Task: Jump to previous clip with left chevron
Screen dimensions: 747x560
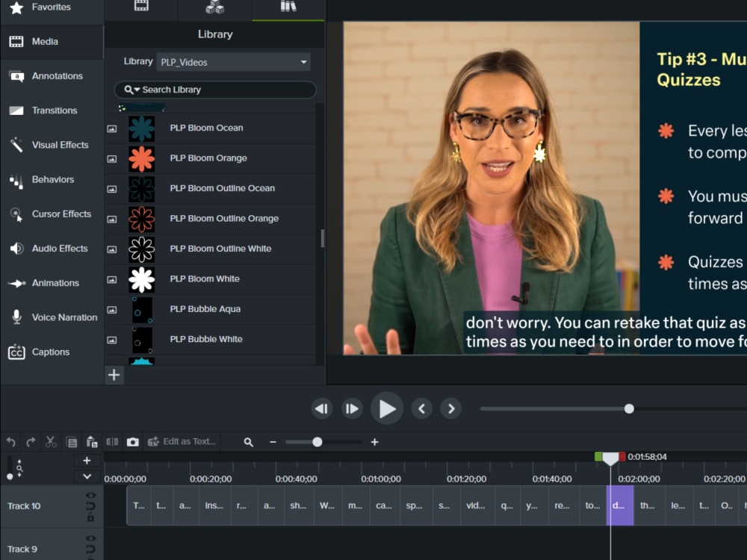Action: [421, 408]
